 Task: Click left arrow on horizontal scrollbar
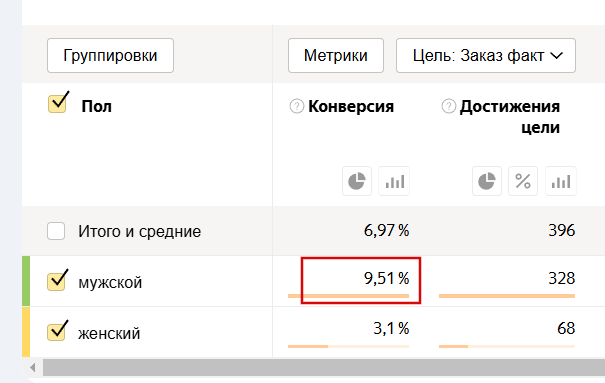(x=33, y=368)
